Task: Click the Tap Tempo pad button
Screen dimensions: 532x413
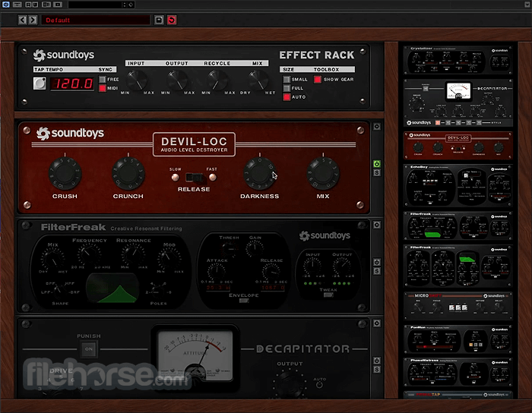Action: [40, 84]
